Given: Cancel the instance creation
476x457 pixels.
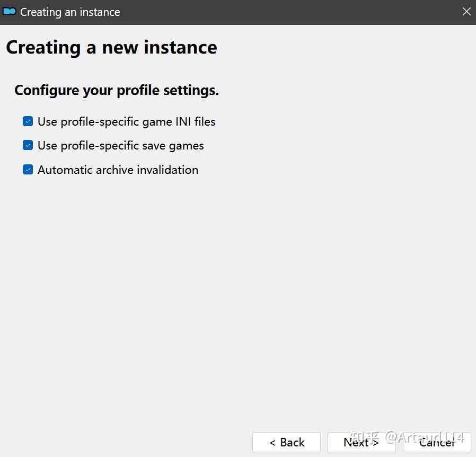Looking at the screenshot, I should pos(437,442).
